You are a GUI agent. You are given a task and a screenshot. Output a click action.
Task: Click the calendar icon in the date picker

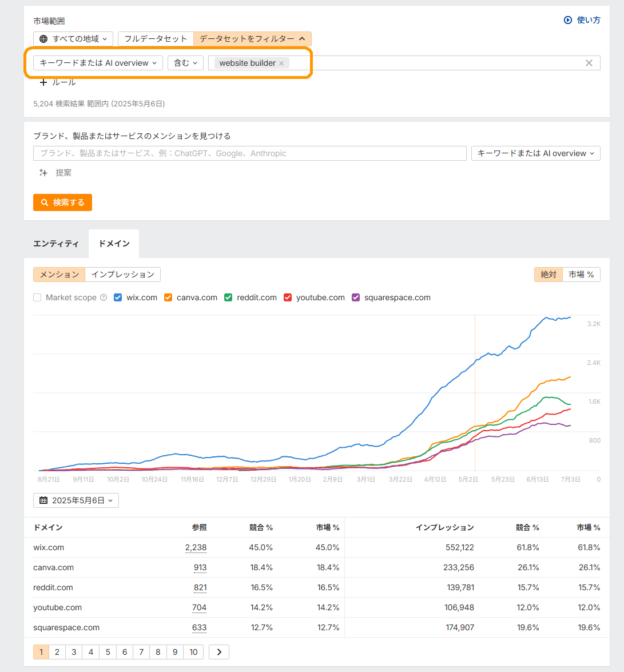tap(43, 500)
